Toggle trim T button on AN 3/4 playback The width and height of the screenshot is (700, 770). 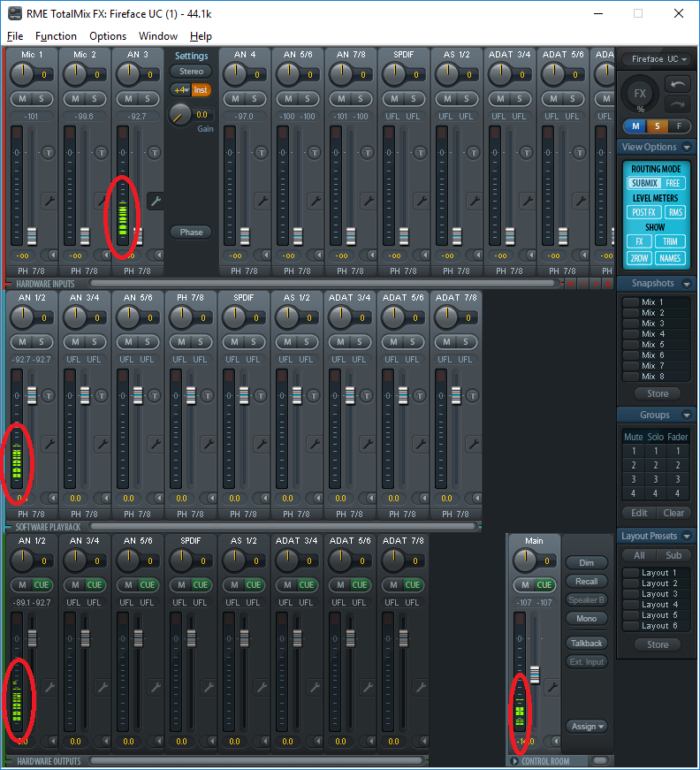(101, 396)
